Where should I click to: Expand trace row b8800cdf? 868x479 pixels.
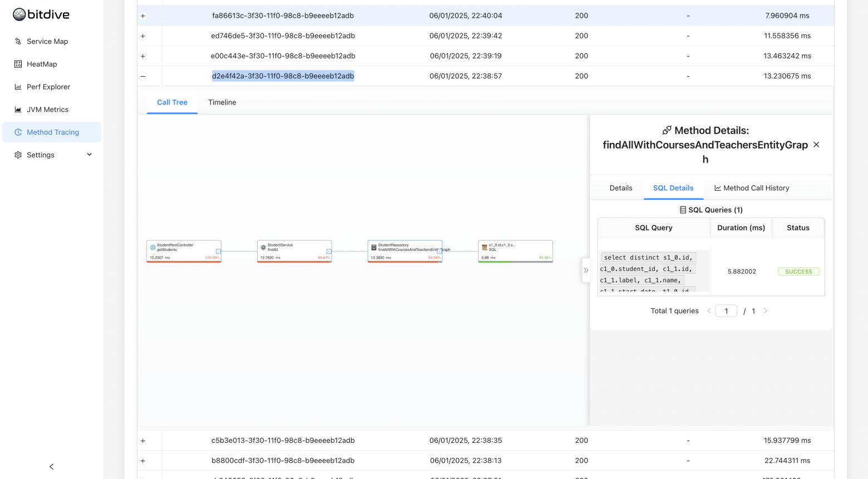tap(143, 461)
